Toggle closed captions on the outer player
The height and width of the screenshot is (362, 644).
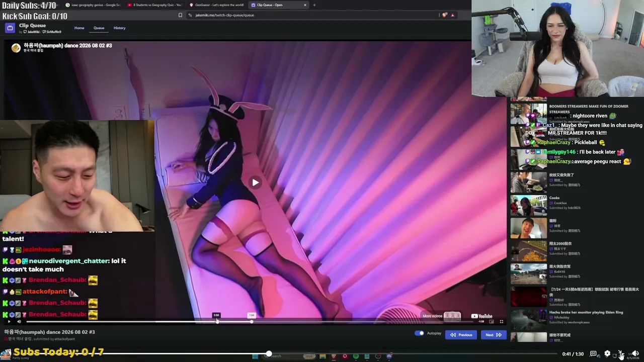tap(593, 354)
